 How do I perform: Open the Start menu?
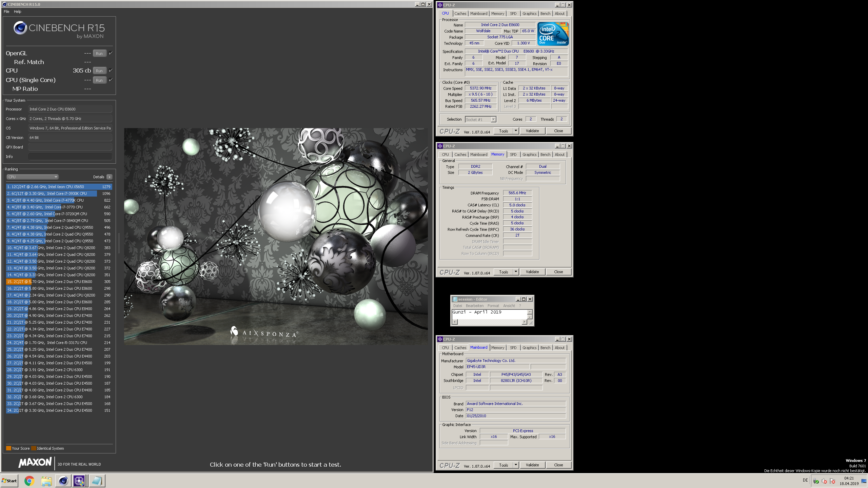tap(9, 481)
